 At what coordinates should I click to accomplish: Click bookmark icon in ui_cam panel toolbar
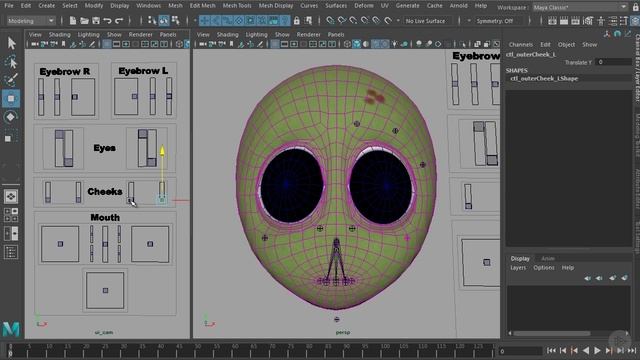(x=63, y=44)
